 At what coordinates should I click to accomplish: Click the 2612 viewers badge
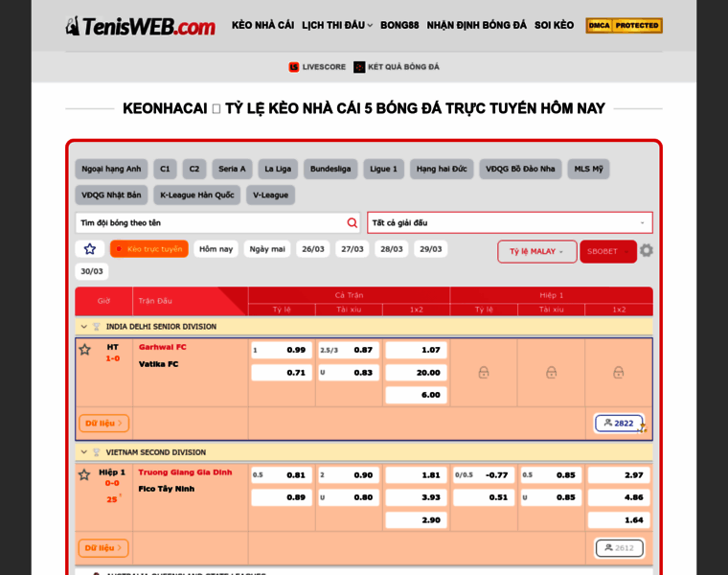click(620, 548)
